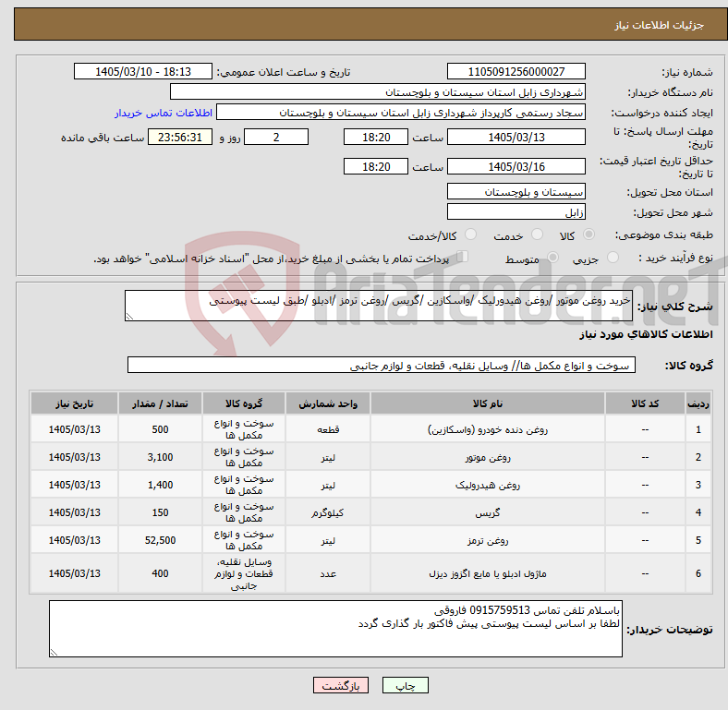
Task: Click the کیلوگرم unit cell
Action: coord(328,512)
